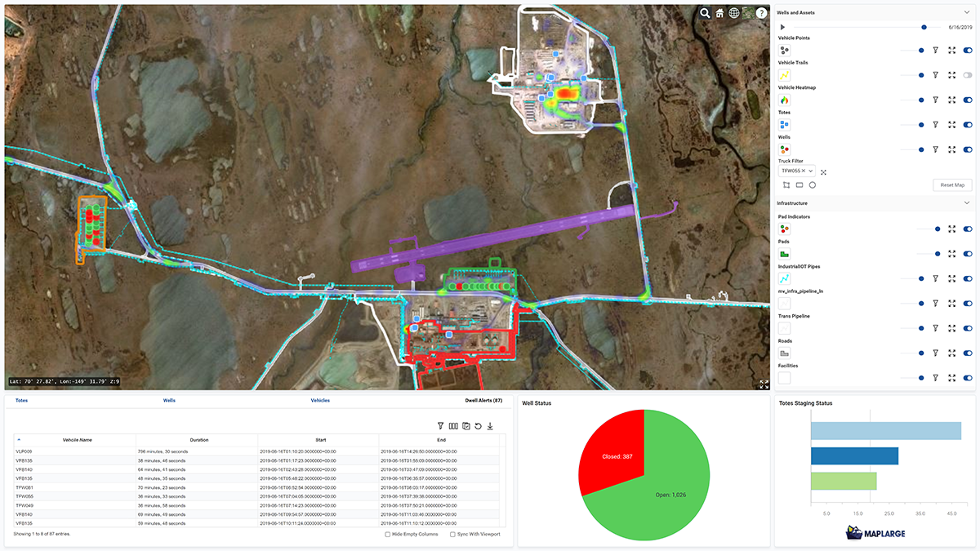Enable the Vehicle Trails layer toggle

(968, 75)
